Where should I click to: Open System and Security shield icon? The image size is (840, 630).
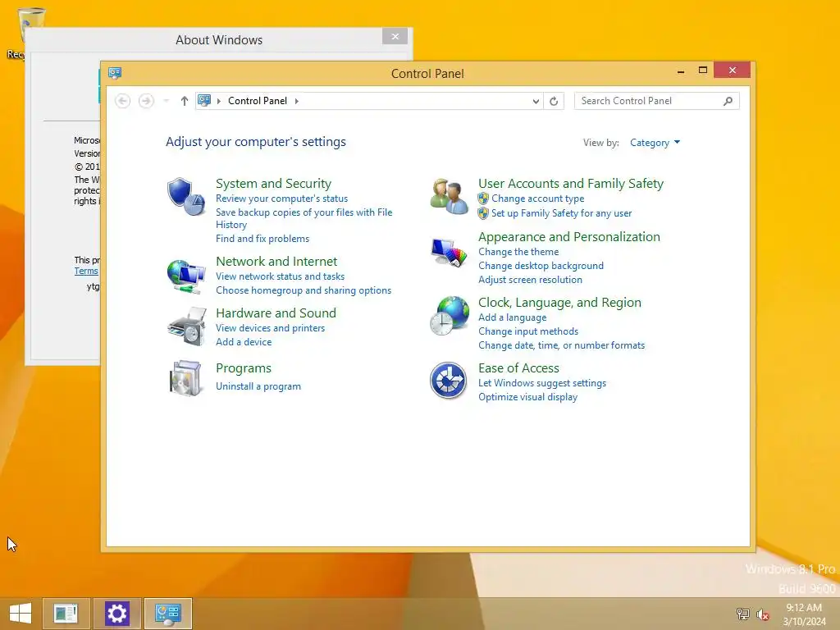pyautogui.click(x=185, y=197)
